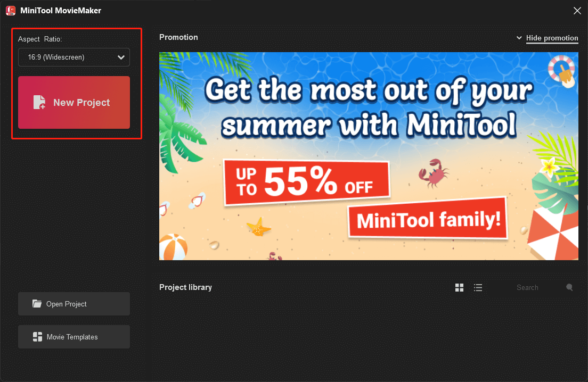Click the MiniTool MovieMaker logo icon in title bar
This screenshot has width=588, height=382.
[x=10, y=11]
